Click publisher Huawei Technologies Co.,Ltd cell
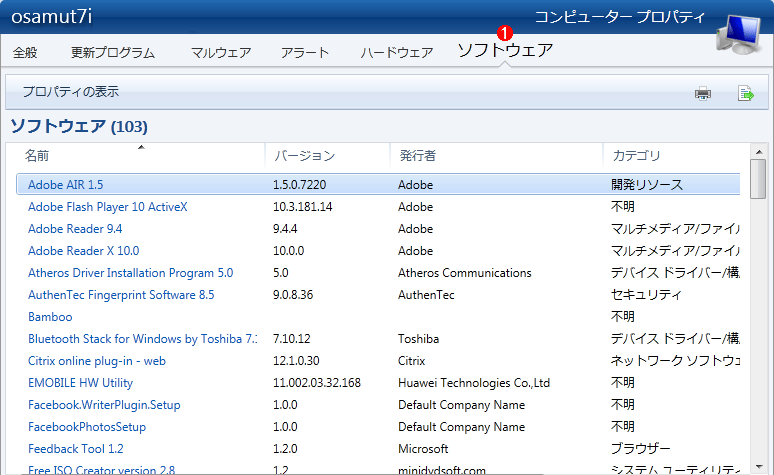774x475 pixels. [x=474, y=383]
